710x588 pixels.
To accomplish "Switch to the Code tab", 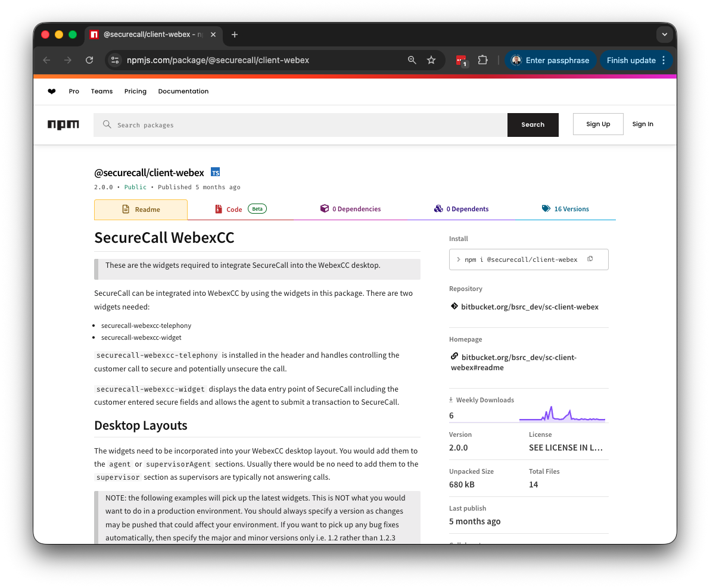I will [x=233, y=209].
